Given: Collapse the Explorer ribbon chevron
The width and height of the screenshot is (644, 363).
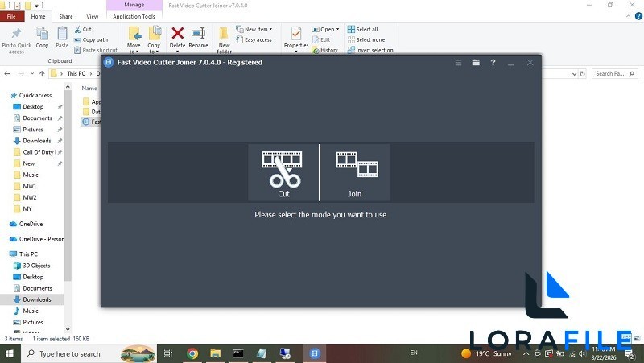Looking at the screenshot, I should point(629,16).
